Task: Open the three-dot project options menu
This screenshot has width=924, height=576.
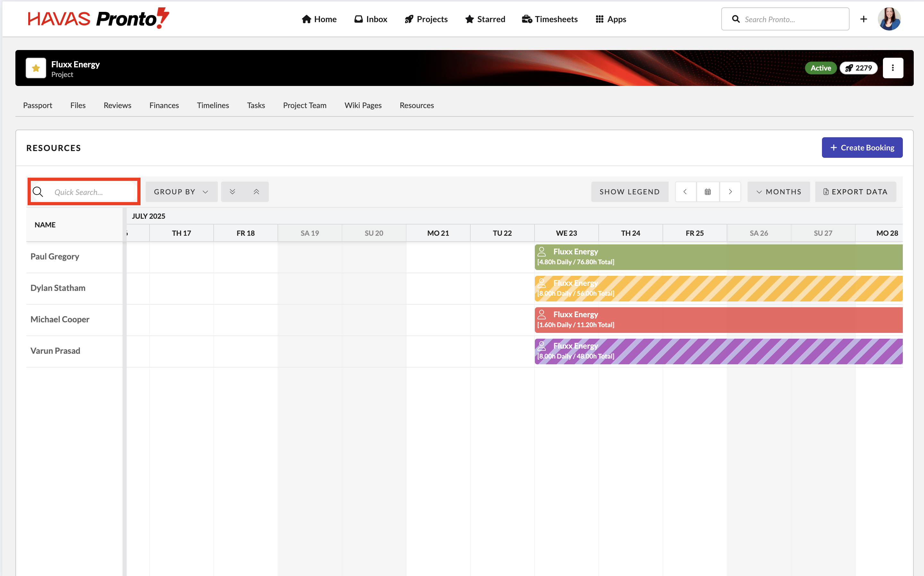Action: [x=893, y=68]
